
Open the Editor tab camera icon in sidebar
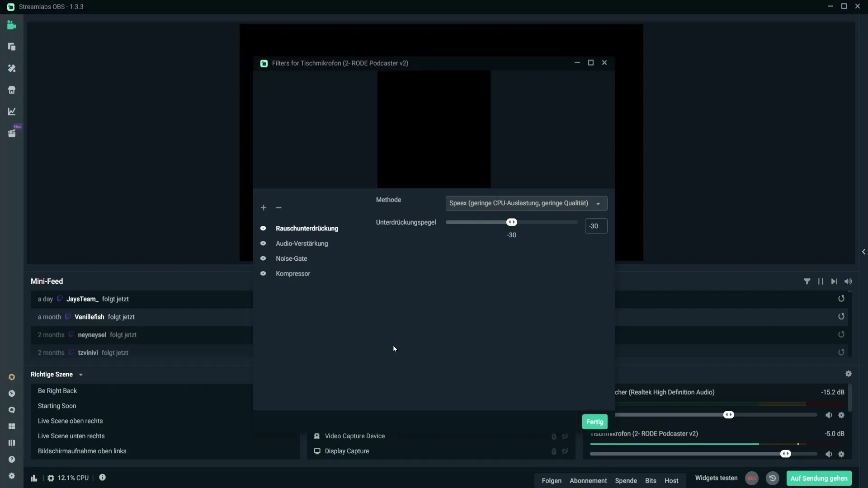pos(12,25)
